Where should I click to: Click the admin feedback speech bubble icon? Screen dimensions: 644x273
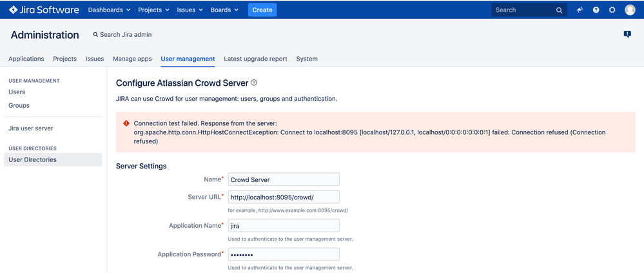click(x=627, y=34)
